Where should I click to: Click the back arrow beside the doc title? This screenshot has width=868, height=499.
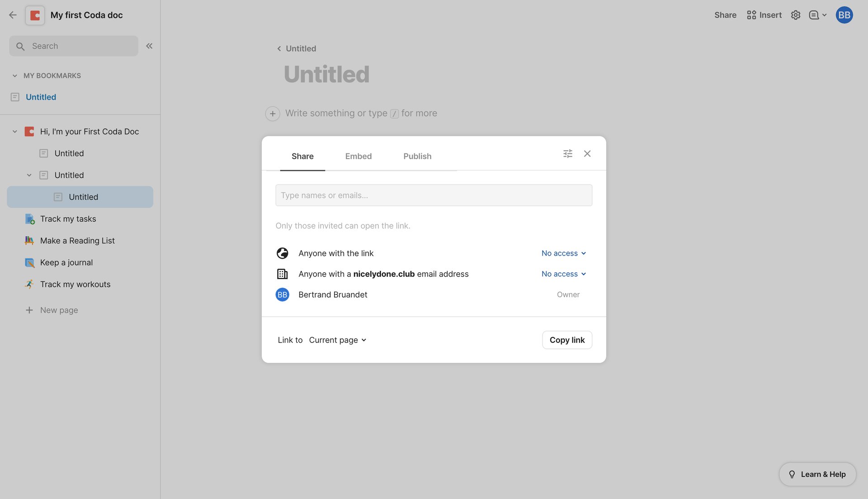pos(12,14)
